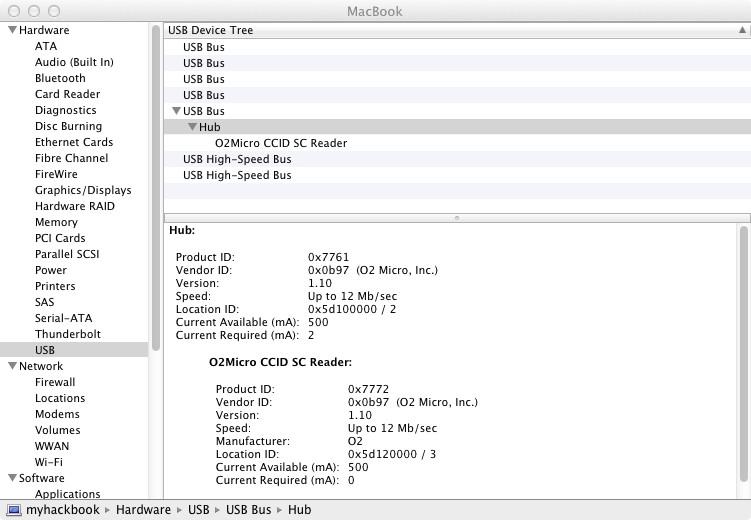Select the Thunderbolt hardware category
Viewport: 751px width, 520px height.
67,334
